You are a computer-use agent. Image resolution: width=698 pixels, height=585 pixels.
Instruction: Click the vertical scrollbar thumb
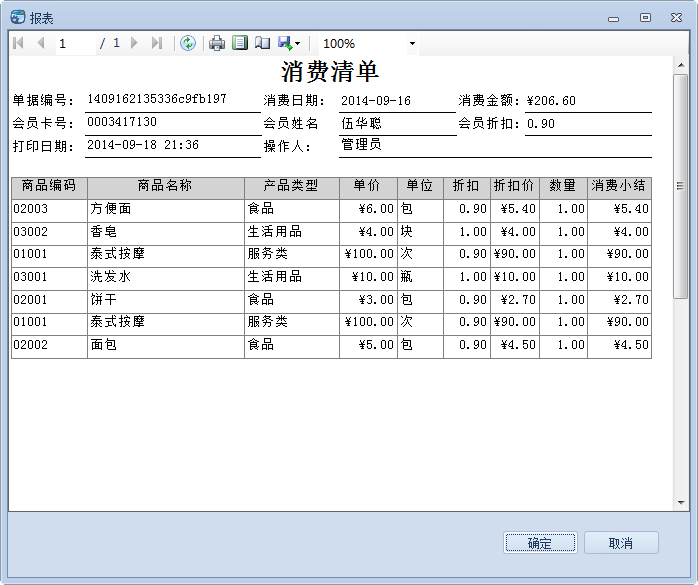pyautogui.click(x=681, y=187)
